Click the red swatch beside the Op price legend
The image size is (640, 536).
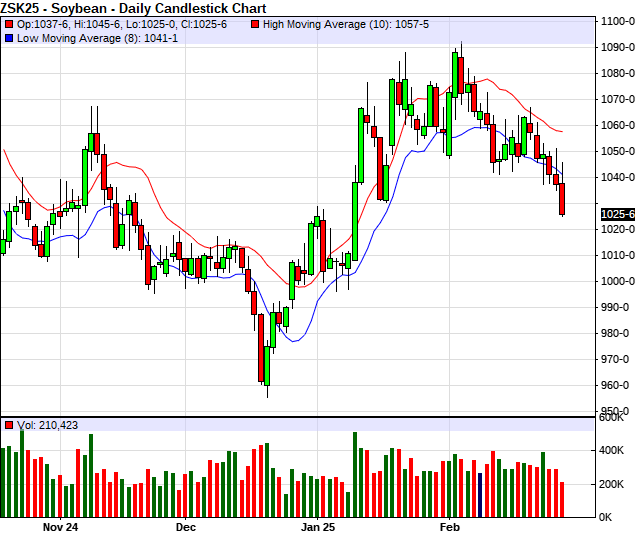pos(9,23)
